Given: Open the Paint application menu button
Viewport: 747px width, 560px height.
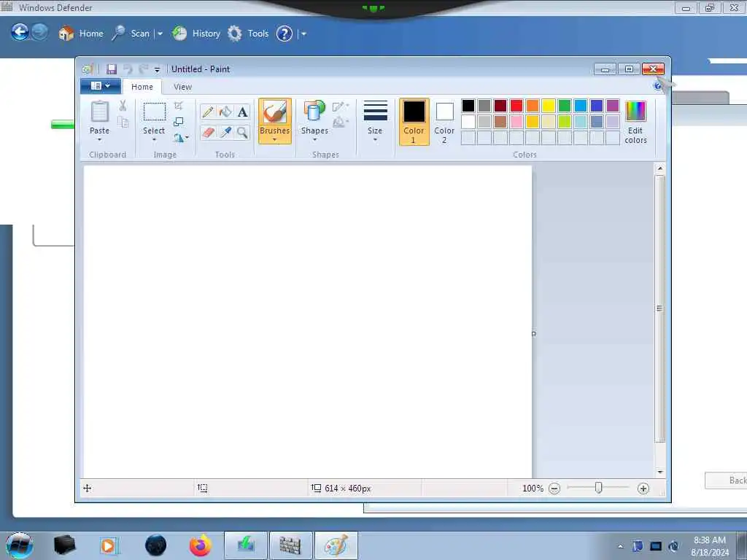Looking at the screenshot, I should 101,86.
